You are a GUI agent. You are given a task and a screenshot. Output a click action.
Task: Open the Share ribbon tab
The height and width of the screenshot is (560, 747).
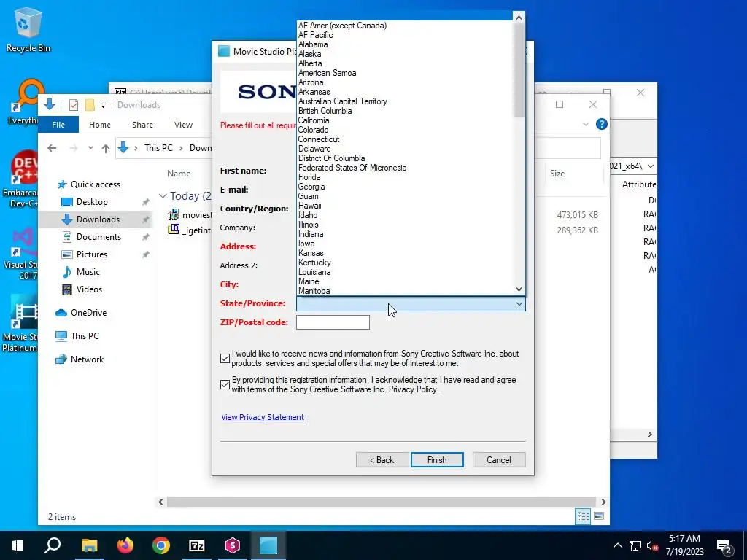pyautogui.click(x=142, y=125)
